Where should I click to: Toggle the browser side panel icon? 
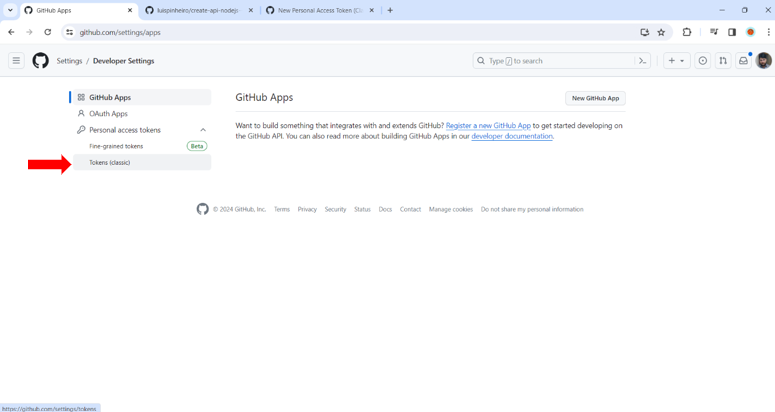732,32
